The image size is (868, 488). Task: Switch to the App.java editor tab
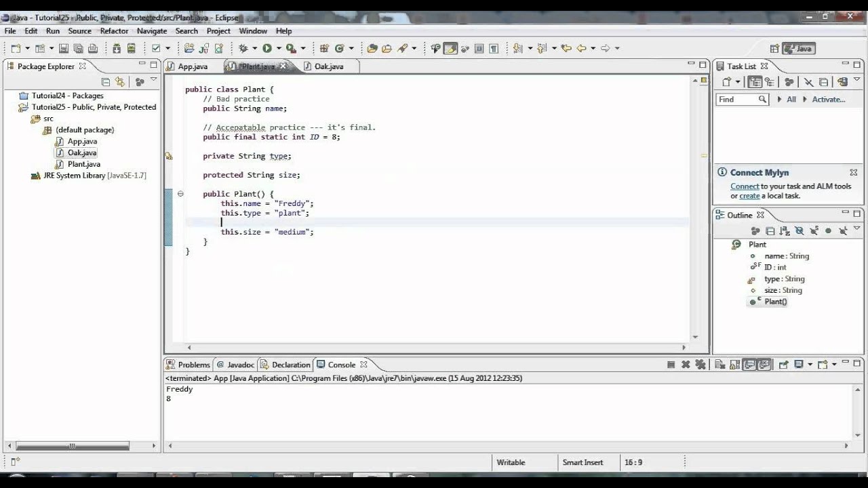tap(192, 66)
